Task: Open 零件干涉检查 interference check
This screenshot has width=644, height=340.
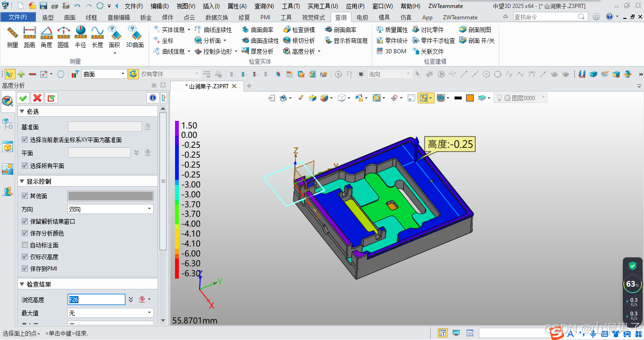Action: coord(434,41)
